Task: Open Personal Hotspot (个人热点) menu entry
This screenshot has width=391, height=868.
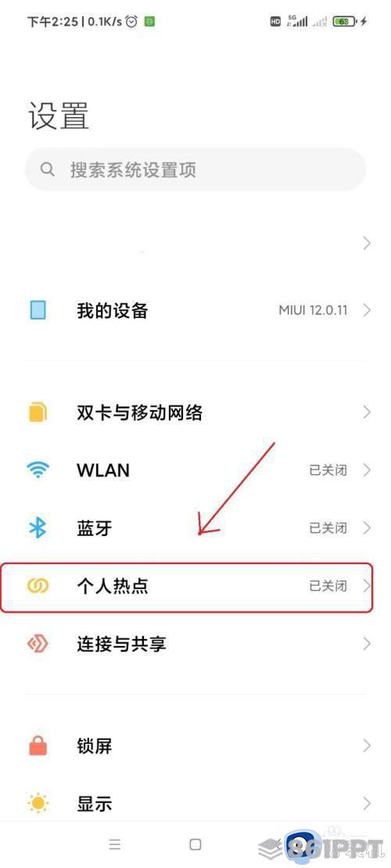Action: 187,588
